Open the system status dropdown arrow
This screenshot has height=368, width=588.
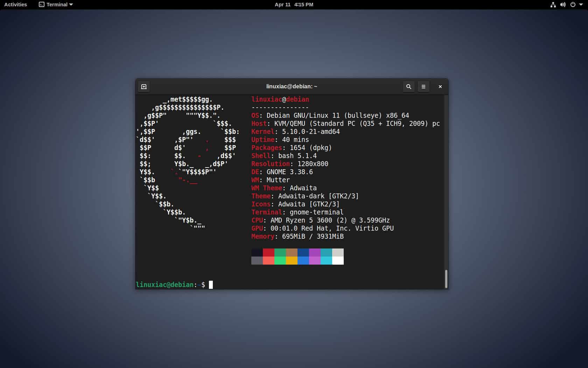coord(581,5)
